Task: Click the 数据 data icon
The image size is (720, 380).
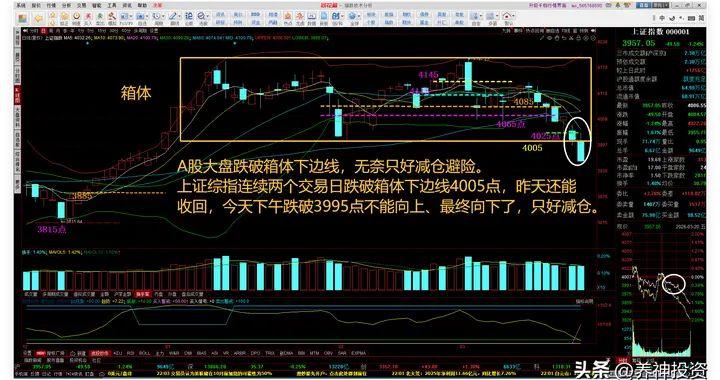Action: [x=311, y=18]
